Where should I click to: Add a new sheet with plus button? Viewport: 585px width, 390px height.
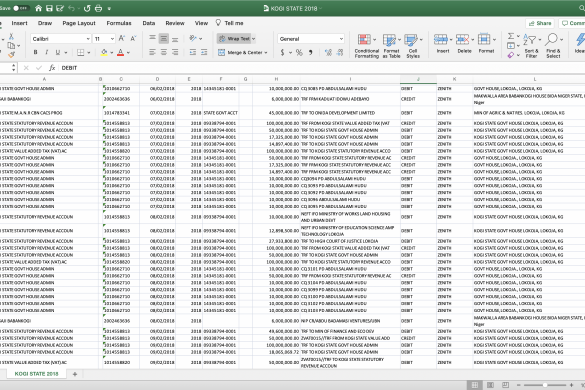(75, 374)
